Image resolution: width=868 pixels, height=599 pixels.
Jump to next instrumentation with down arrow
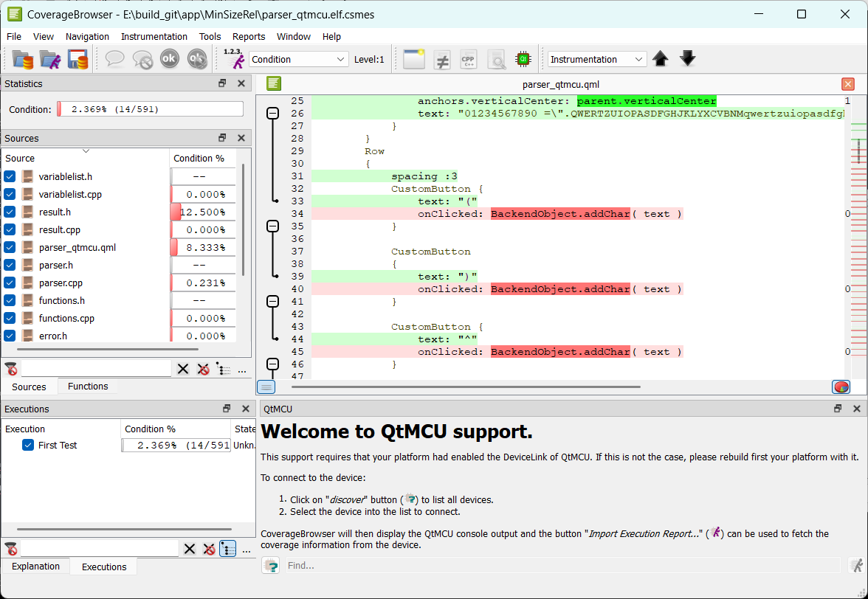tap(687, 59)
